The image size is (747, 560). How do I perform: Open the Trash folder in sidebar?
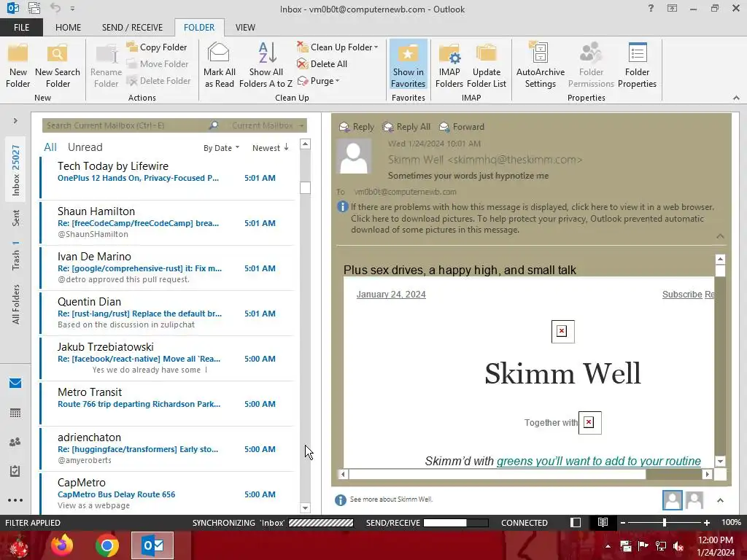[16, 256]
